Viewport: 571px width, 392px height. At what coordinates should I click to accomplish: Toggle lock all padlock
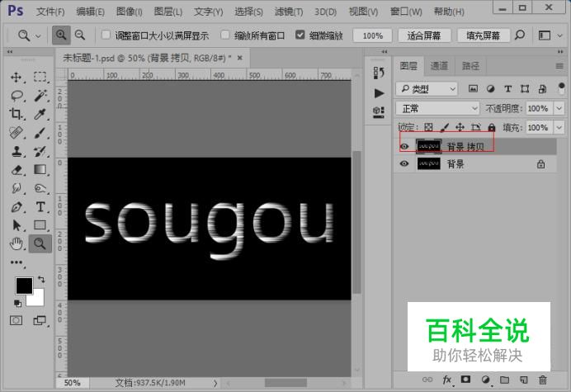pos(492,127)
